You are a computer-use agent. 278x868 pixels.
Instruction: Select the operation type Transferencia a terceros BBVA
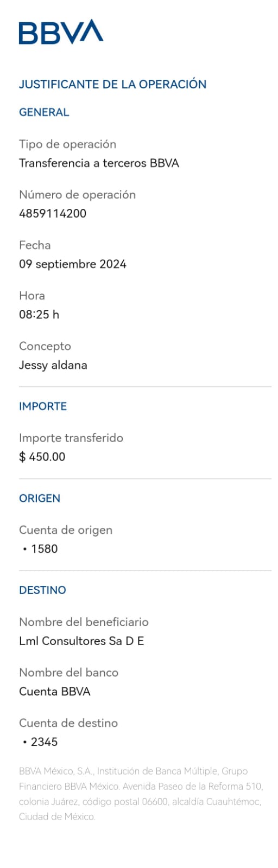(x=99, y=163)
